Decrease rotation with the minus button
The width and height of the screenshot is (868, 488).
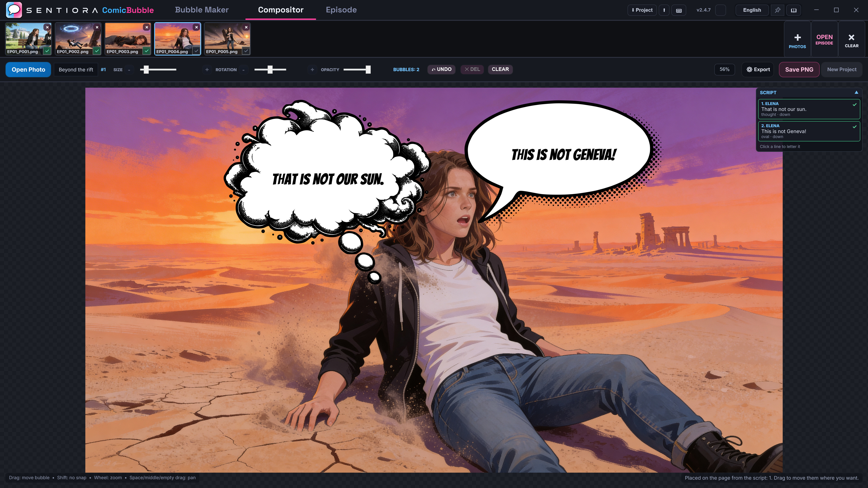click(x=243, y=70)
